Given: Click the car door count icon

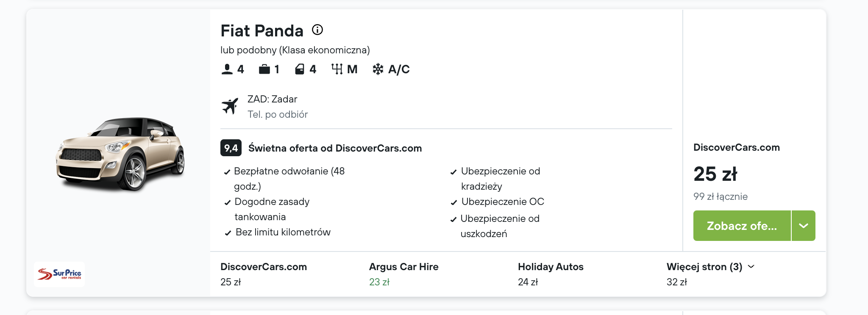Looking at the screenshot, I should tap(300, 69).
